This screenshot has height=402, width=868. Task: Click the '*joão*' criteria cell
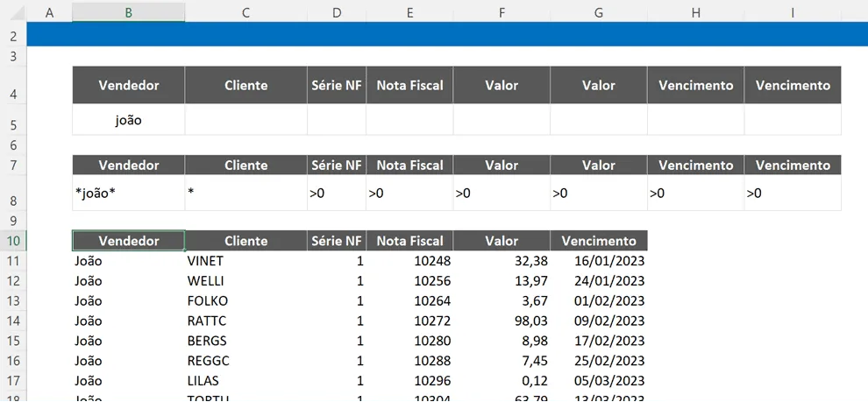point(128,193)
